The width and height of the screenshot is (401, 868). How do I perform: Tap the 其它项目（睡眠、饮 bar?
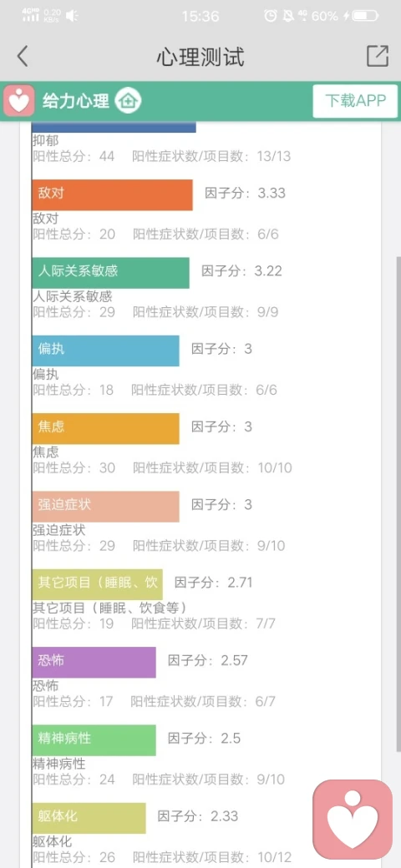(x=98, y=584)
